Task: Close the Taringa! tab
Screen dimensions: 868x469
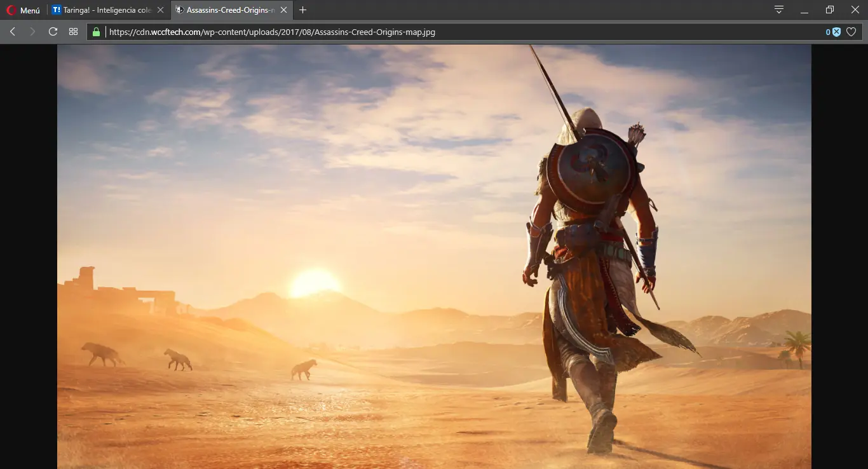Action: 161,10
